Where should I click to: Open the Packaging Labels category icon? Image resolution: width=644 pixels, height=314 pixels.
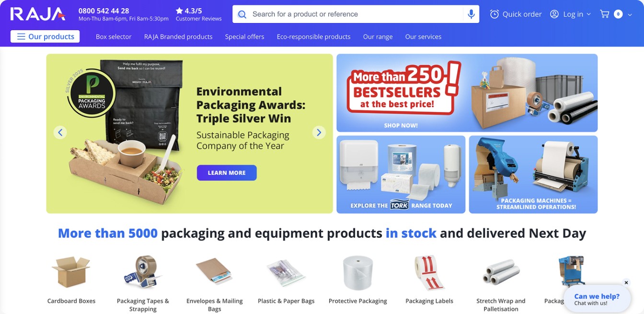(x=429, y=273)
